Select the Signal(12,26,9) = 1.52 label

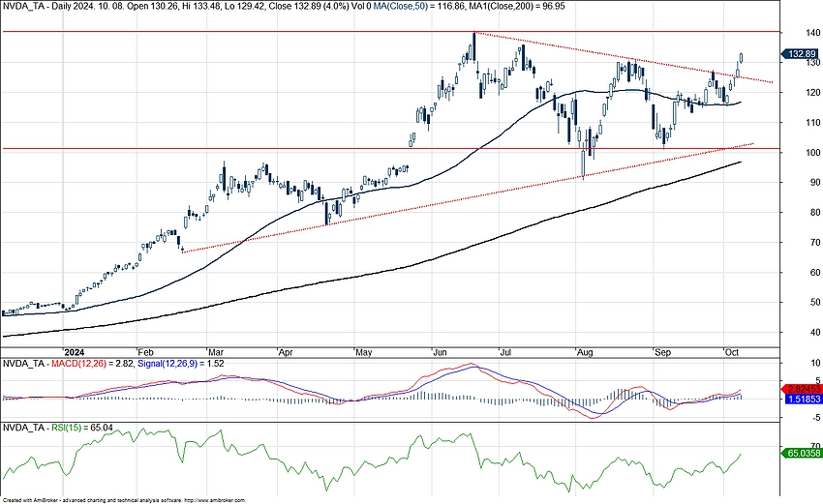pos(180,364)
